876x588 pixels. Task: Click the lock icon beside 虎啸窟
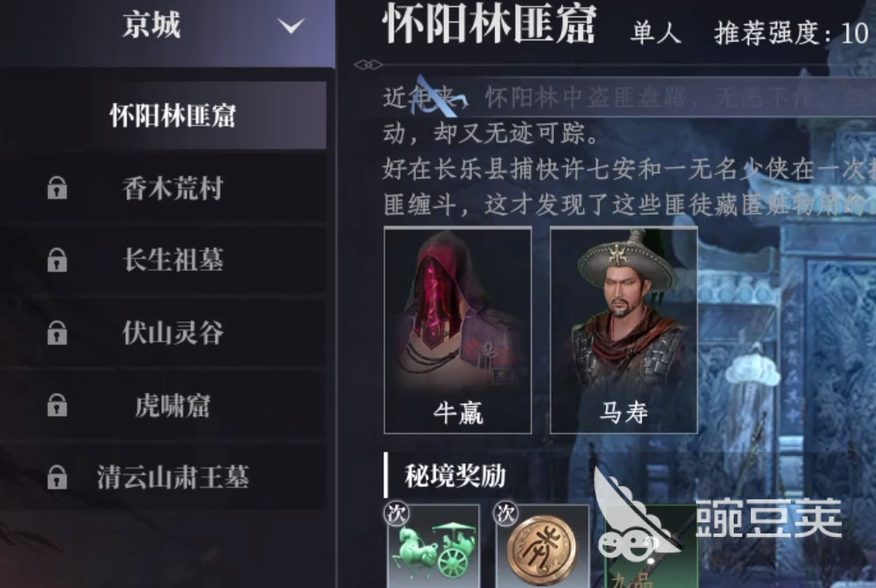point(57,405)
